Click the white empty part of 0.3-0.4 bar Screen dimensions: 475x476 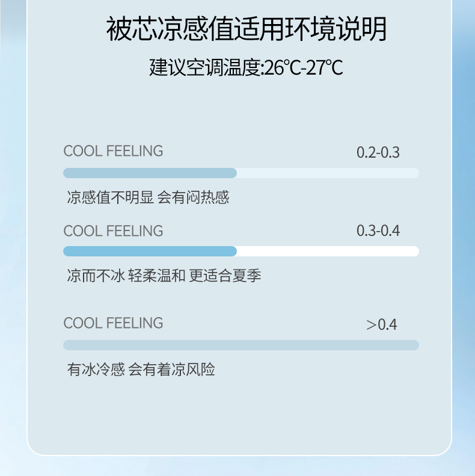click(x=328, y=252)
